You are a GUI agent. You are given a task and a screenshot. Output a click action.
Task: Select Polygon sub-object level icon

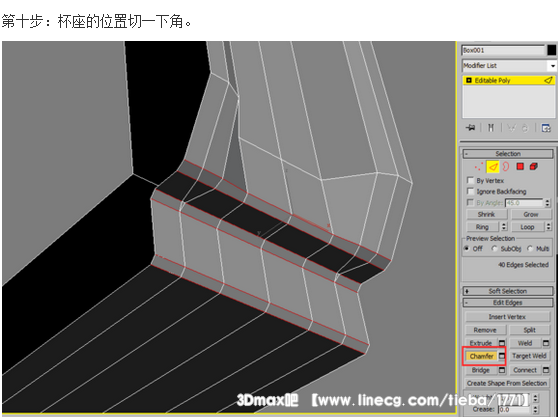[520, 167]
